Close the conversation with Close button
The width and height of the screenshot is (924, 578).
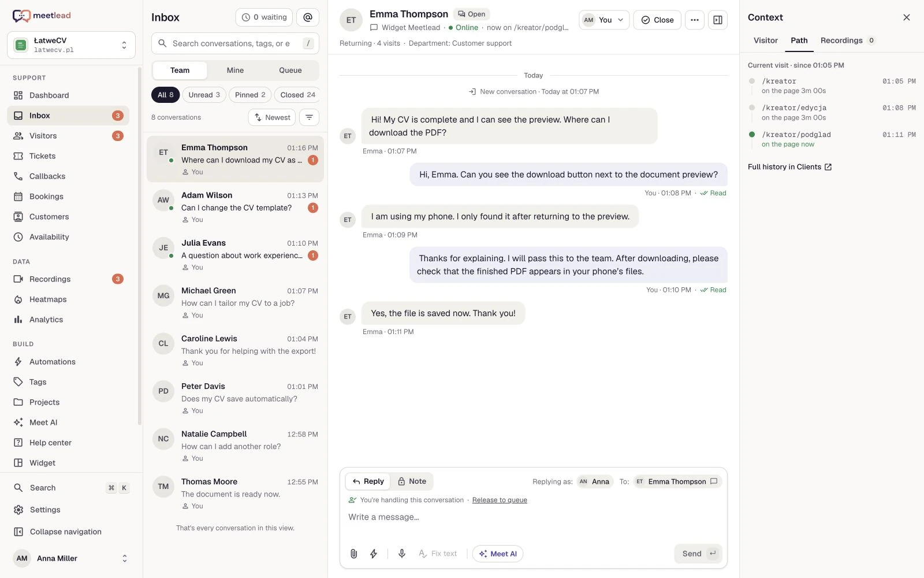657,20
